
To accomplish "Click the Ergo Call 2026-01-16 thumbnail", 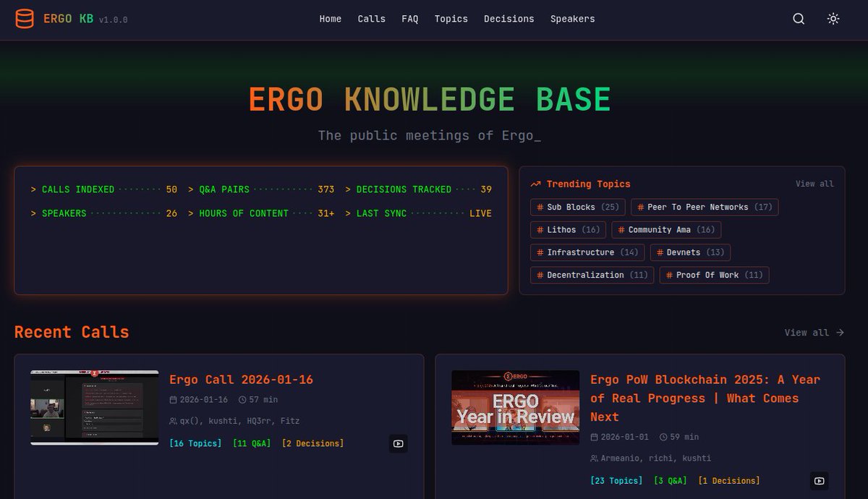I will (94, 408).
